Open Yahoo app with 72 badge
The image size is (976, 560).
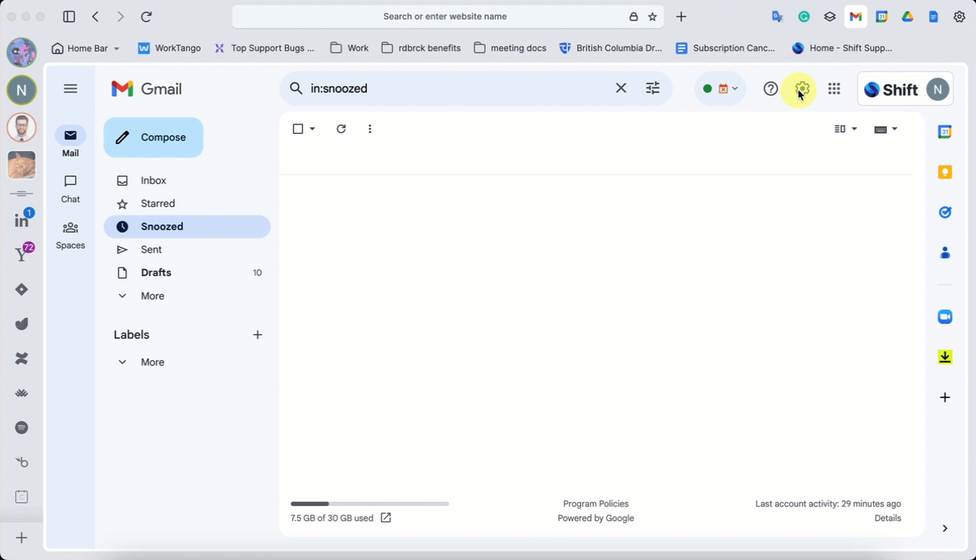[22, 253]
